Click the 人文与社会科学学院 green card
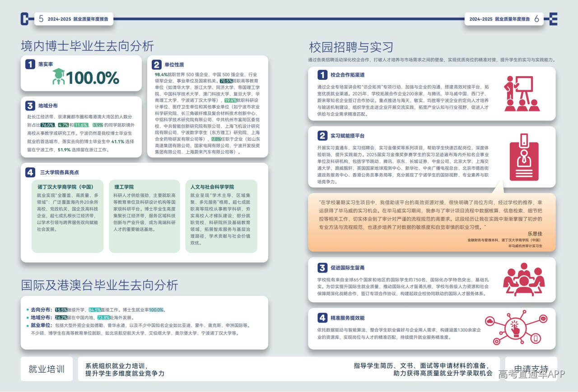 [221, 216]
